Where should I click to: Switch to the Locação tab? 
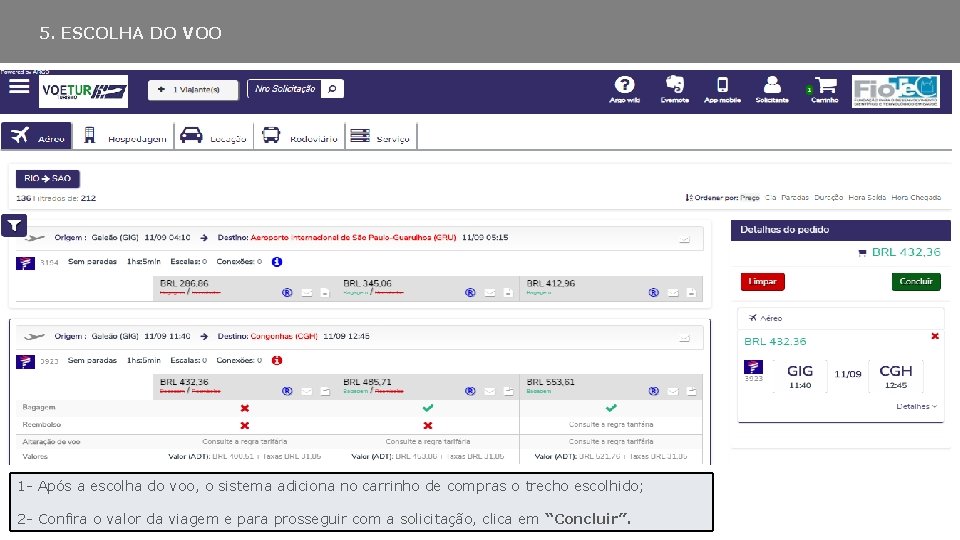tap(213, 136)
